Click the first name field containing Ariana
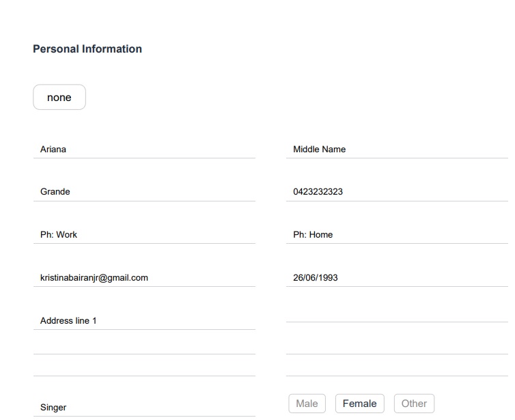515x420 pixels. (143, 149)
